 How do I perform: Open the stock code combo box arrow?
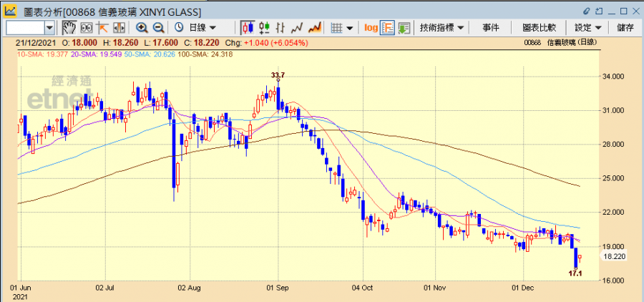[49, 27]
